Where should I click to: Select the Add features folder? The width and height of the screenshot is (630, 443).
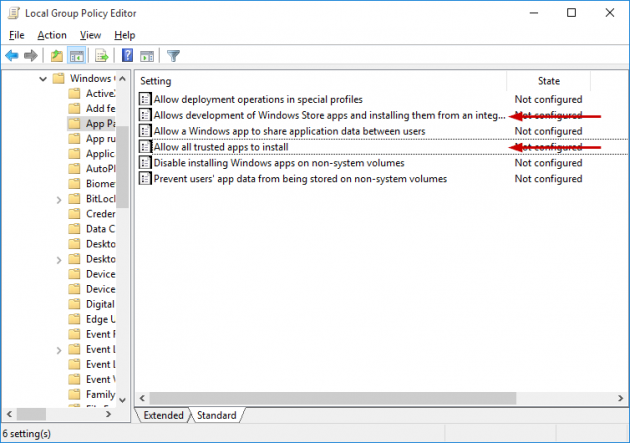pos(92,108)
